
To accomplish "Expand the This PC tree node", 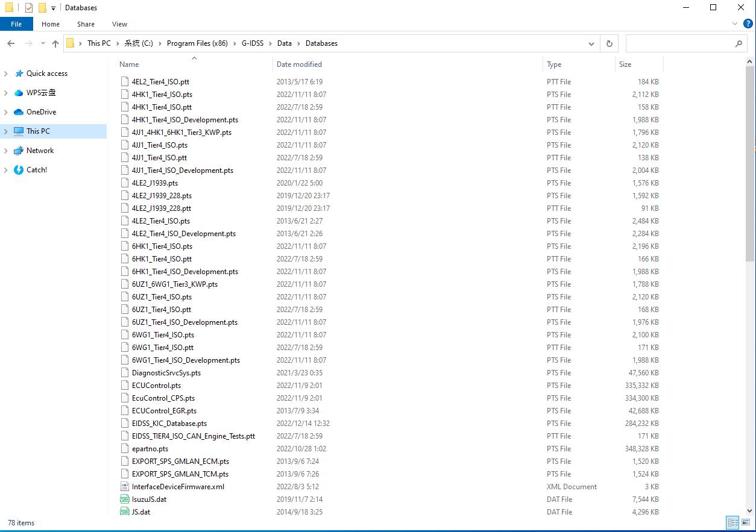I will click(x=6, y=131).
